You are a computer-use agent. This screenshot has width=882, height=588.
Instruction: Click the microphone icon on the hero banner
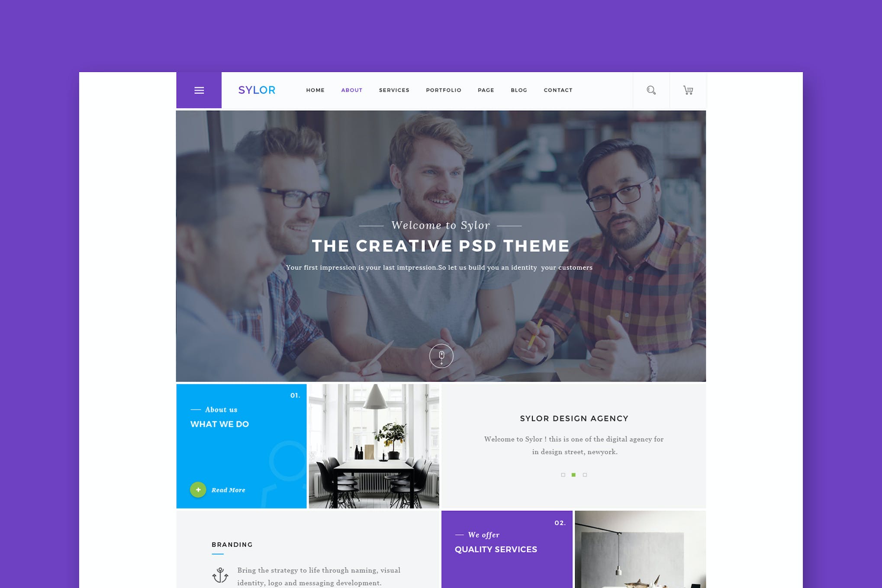pyautogui.click(x=441, y=356)
